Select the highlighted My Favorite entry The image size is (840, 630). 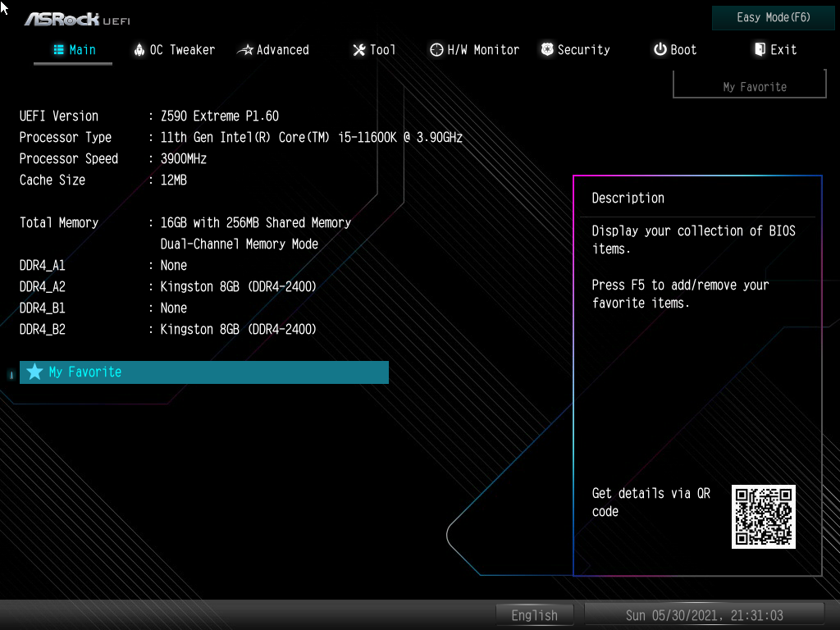203,372
